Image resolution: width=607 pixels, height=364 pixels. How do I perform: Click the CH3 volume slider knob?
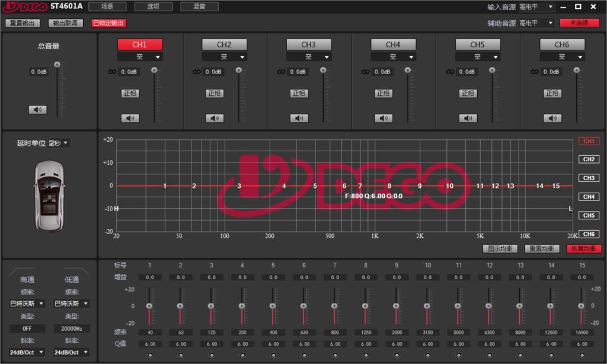(323, 70)
